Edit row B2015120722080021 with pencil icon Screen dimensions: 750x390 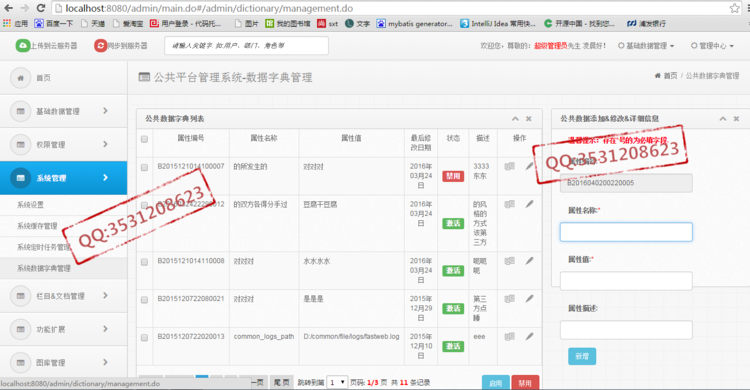point(529,299)
